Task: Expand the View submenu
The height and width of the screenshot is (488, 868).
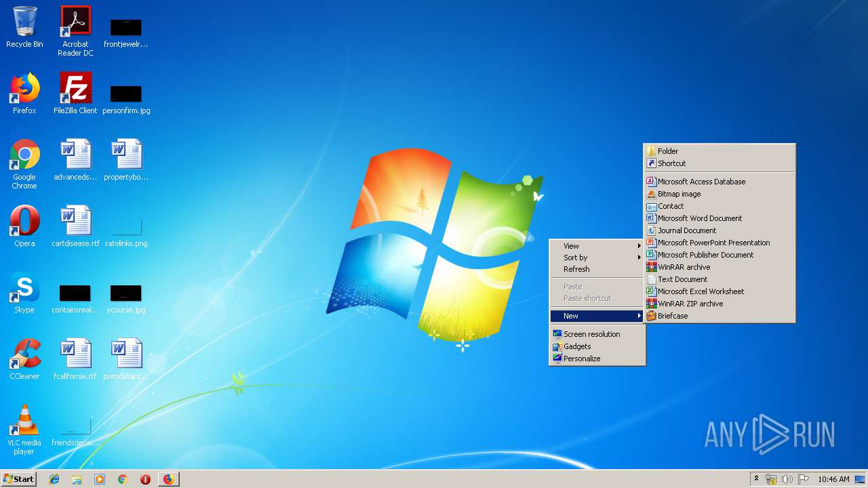Action: coord(597,246)
